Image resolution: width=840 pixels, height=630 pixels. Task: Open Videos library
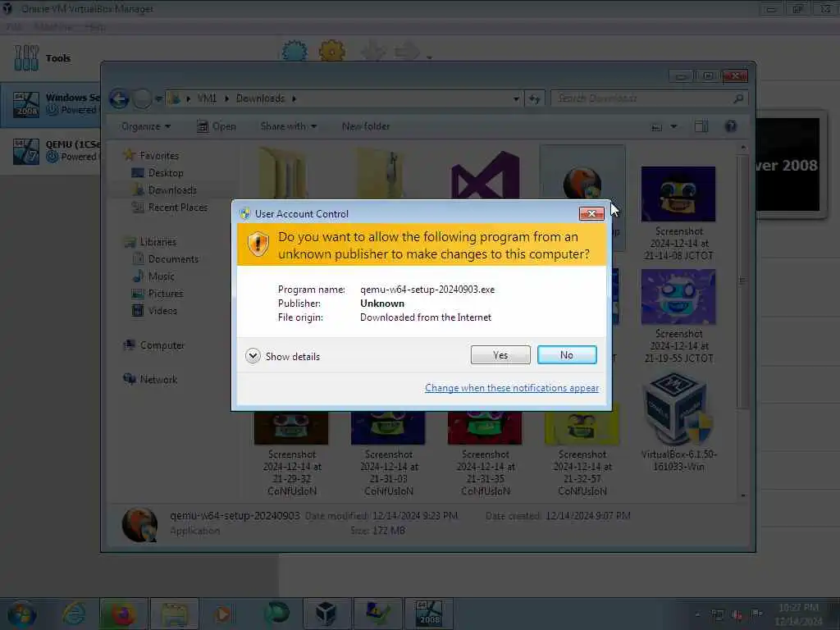point(162,311)
